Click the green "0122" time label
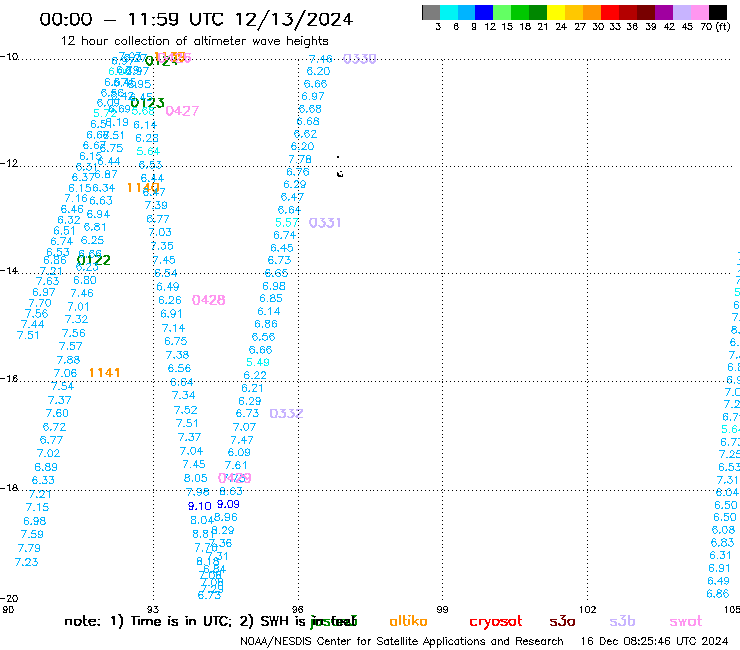The image size is (740, 650). 93,260
